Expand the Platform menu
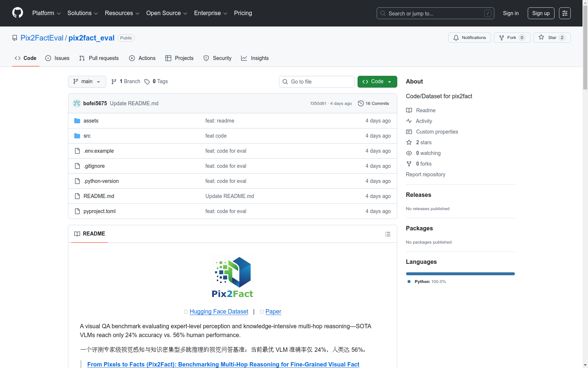588x368 pixels. [46, 13]
